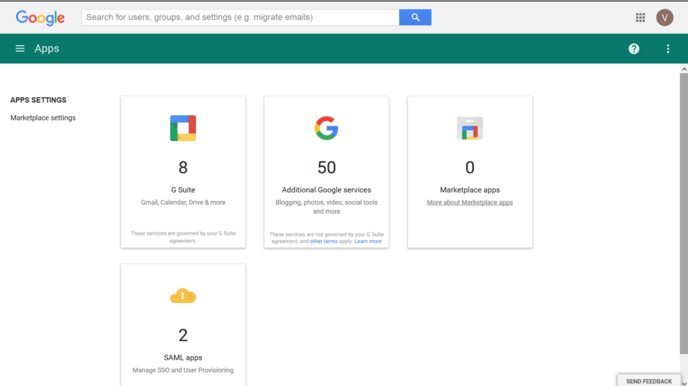Click the Google G services icon
Image resolution: width=688 pixels, height=386 pixels.
(x=326, y=128)
